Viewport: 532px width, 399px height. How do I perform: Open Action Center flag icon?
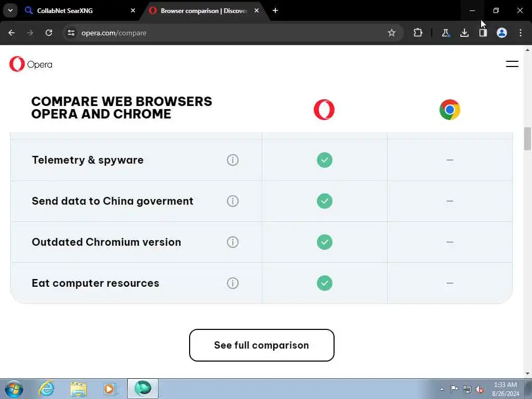[x=454, y=389]
